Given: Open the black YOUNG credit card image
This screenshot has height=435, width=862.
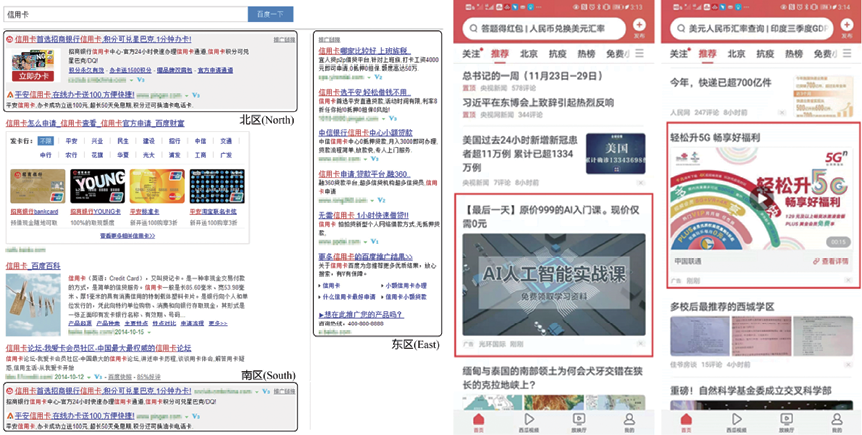Looking at the screenshot, I should [97, 186].
